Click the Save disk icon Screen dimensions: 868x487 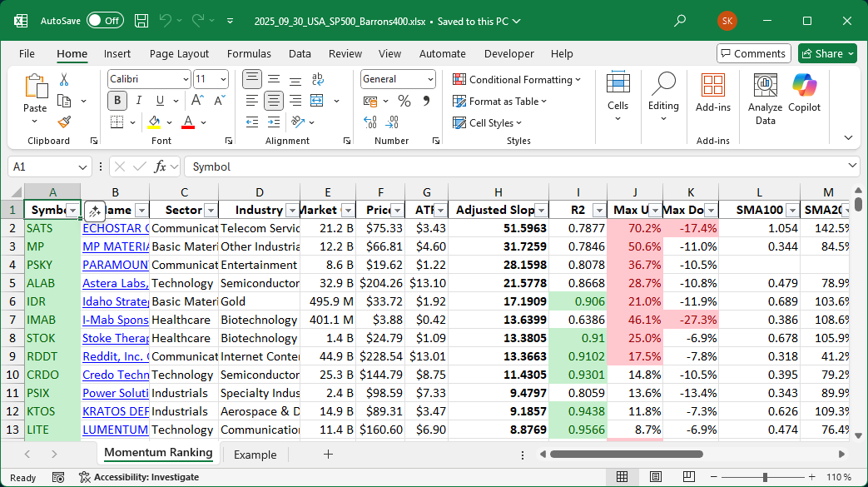(x=141, y=21)
